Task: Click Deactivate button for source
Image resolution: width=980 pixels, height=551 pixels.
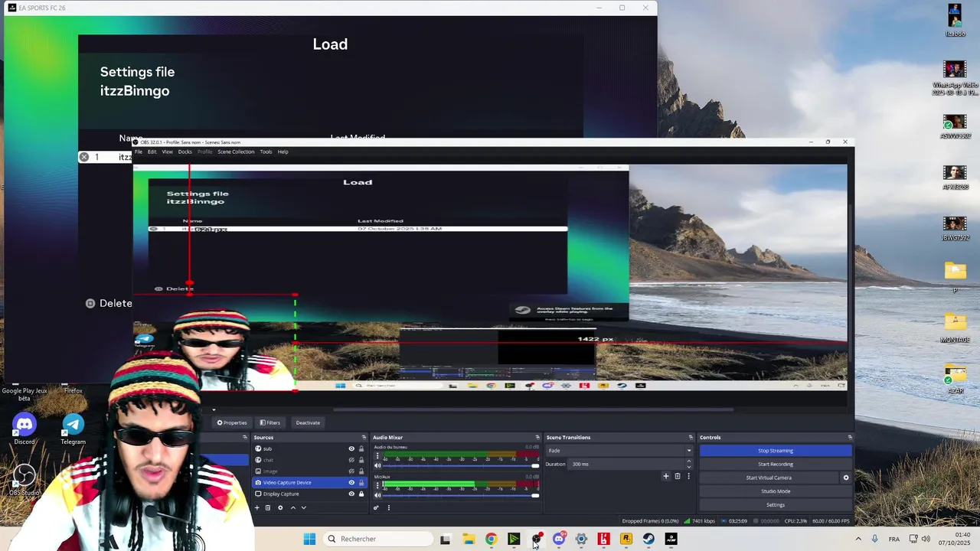Action: [x=308, y=422]
